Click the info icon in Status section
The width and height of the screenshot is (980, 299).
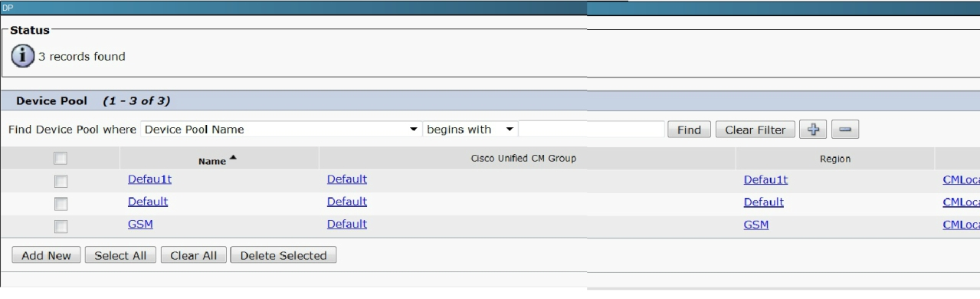point(23,56)
